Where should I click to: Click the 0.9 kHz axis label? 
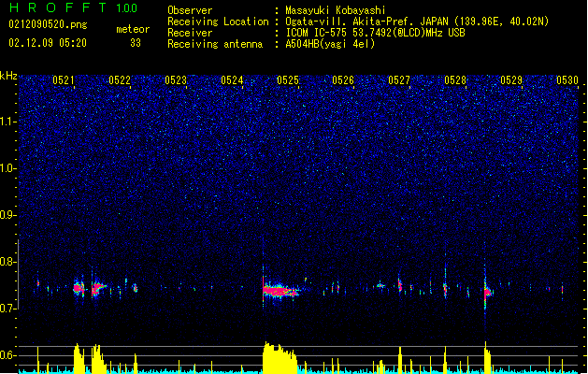click(x=7, y=215)
